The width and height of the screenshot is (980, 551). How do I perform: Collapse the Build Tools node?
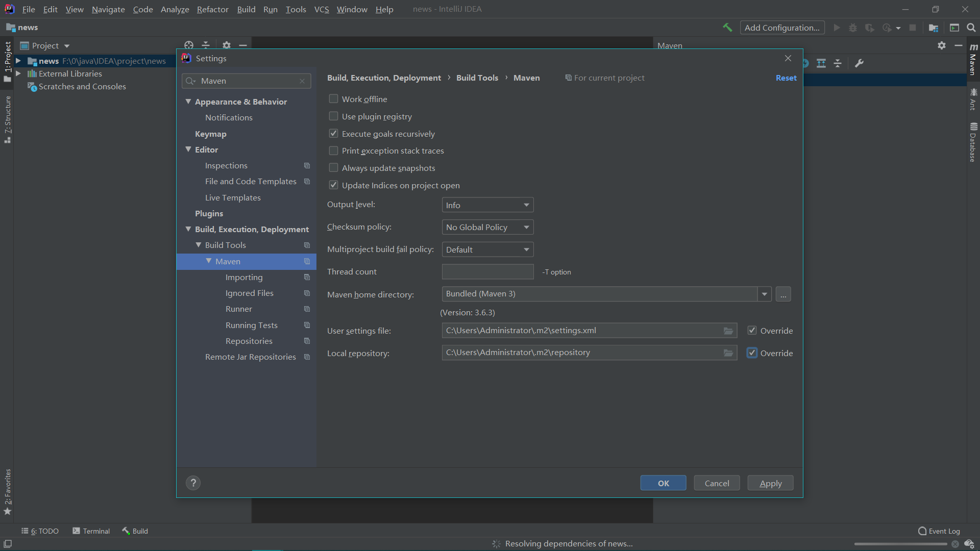tap(199, 245)
